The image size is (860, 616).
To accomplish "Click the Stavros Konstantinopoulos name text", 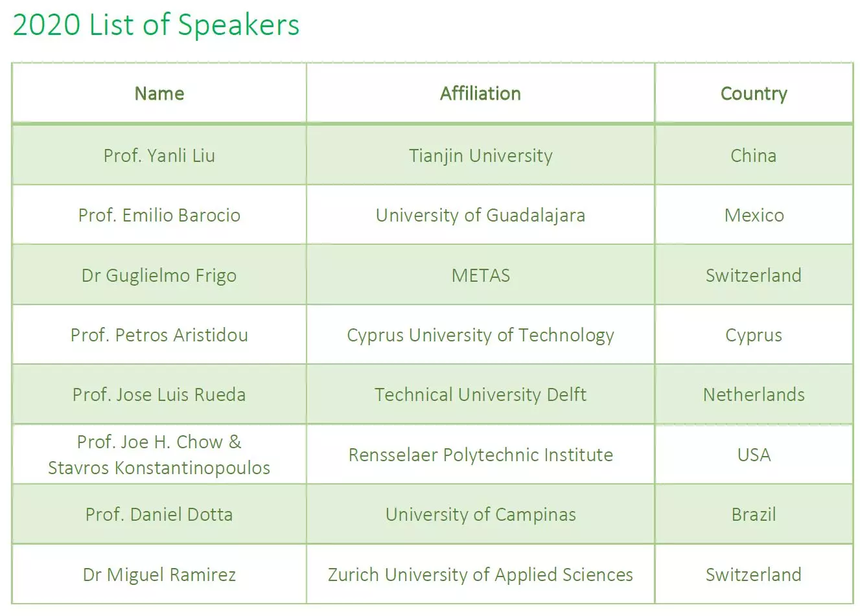I will coord(159,468).
